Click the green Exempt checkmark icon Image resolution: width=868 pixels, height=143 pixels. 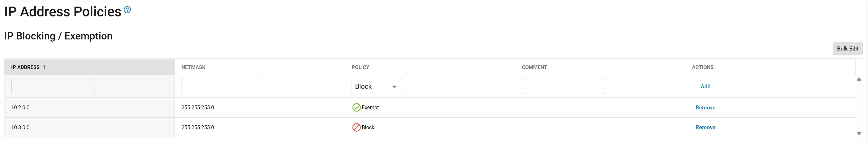(356, 108)
